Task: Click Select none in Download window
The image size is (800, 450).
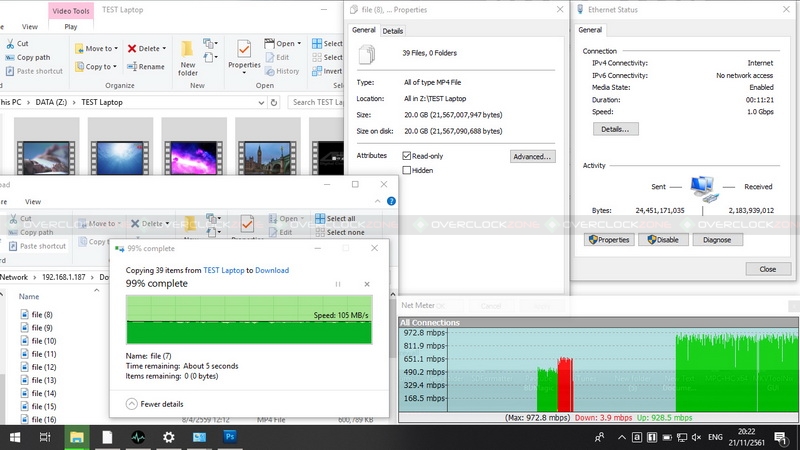Action: click(340, 232)
